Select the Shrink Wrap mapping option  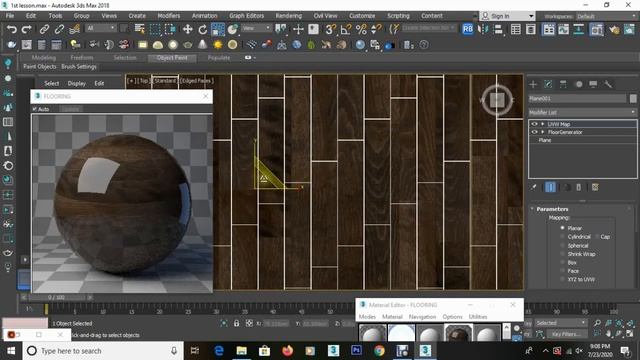pos(562,254)
